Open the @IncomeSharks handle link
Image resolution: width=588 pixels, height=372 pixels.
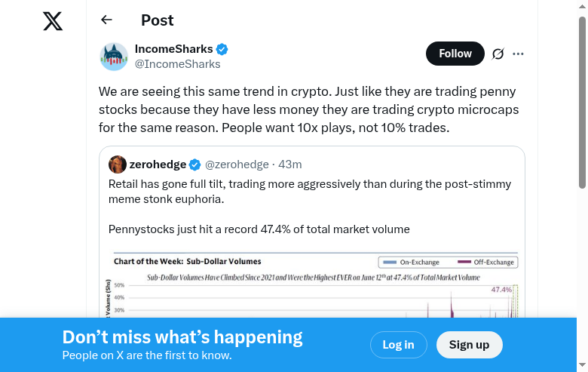(177, 64)
